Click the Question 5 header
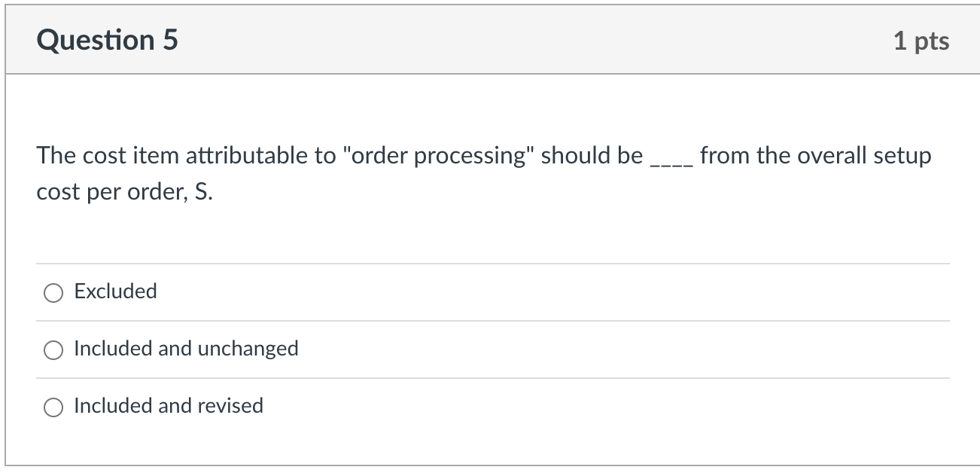 pyautogui.click(x=108, y=39)
